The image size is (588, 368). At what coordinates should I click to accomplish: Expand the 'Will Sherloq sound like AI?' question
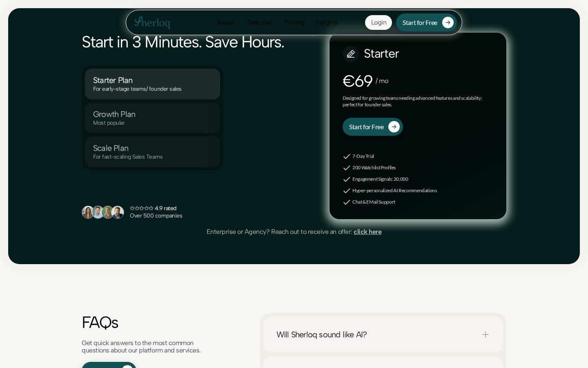[x=383, y=334]
